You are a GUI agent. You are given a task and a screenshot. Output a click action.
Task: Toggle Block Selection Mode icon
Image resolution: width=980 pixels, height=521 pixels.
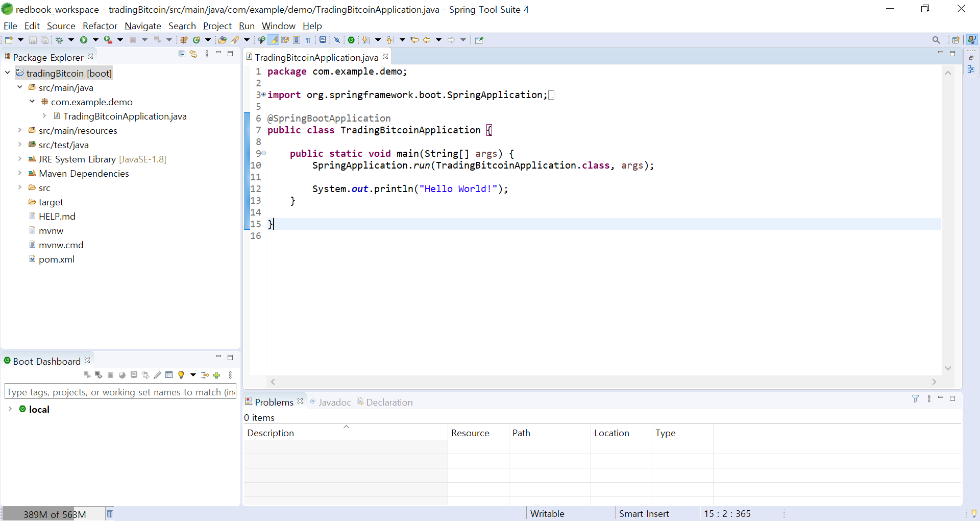pos(297,40)
